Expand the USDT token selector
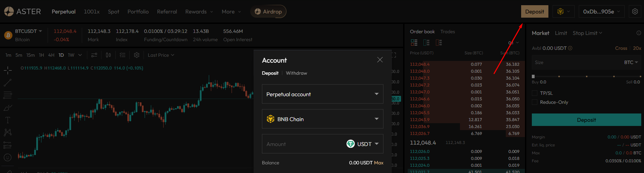644x173 pixels. point(362,144)
